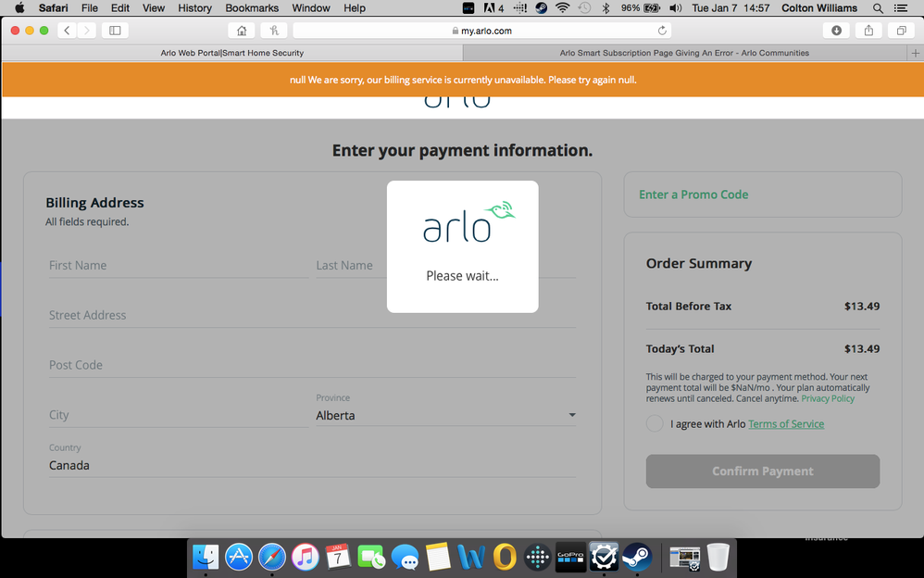924x578 pixels.
Task: Open the Bookmarks menu
Action: tap(252, 8)
